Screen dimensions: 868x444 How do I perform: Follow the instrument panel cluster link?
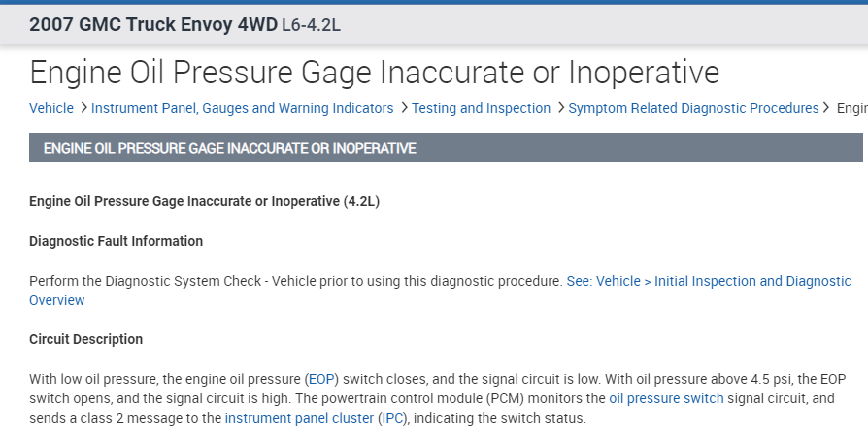(x=299, y=419)
